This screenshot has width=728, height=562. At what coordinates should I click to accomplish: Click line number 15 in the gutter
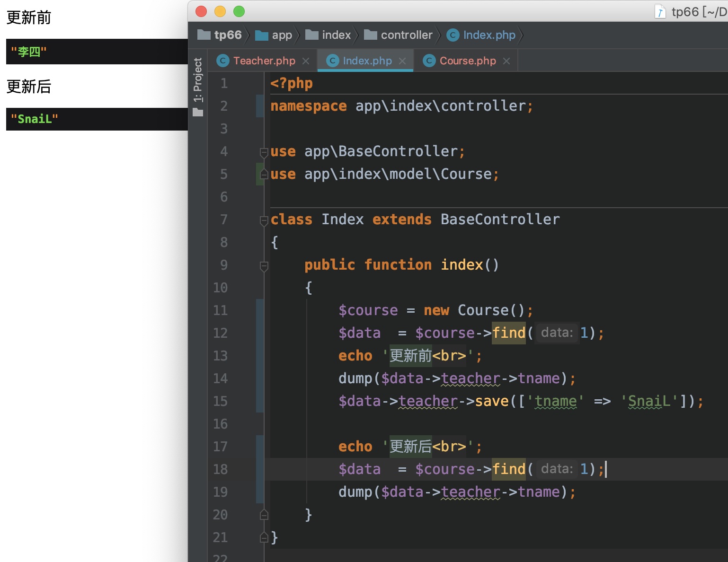[220, 401]
